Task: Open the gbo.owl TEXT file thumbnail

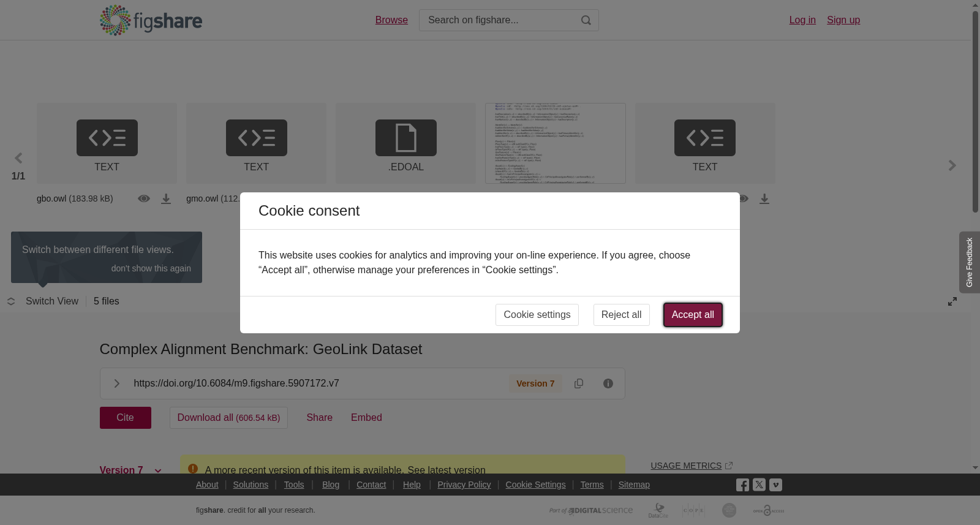Action: [107, 143]
